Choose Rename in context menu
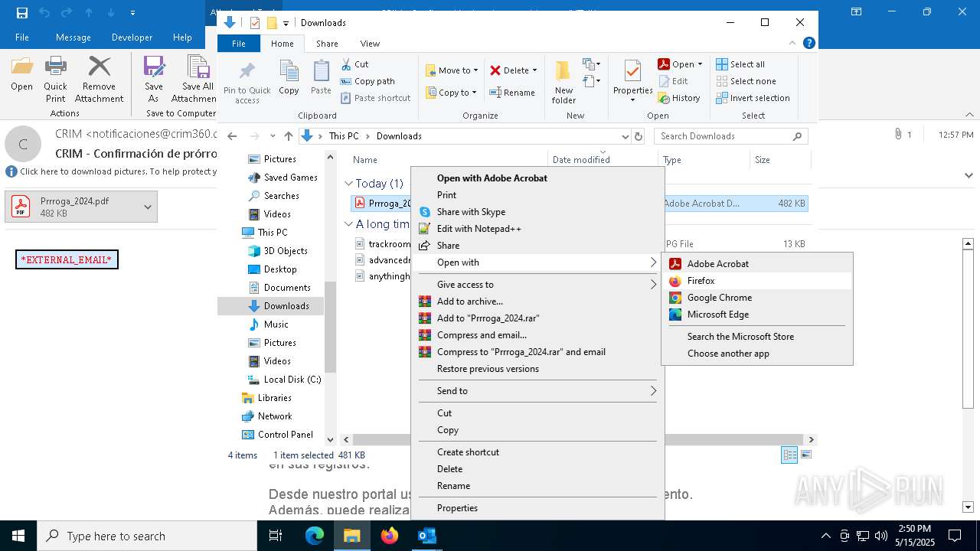 click(537, 486)
